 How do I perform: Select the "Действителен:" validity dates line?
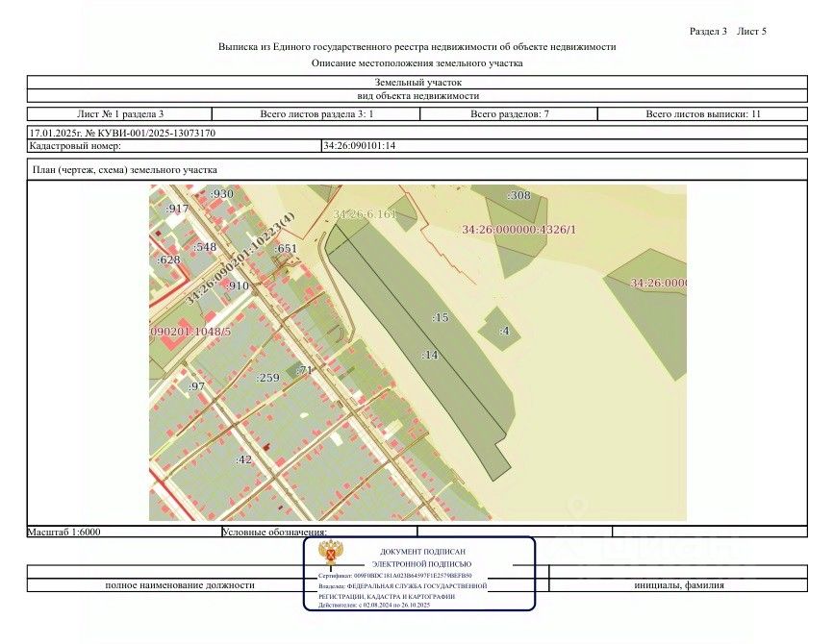pos(374,606)
